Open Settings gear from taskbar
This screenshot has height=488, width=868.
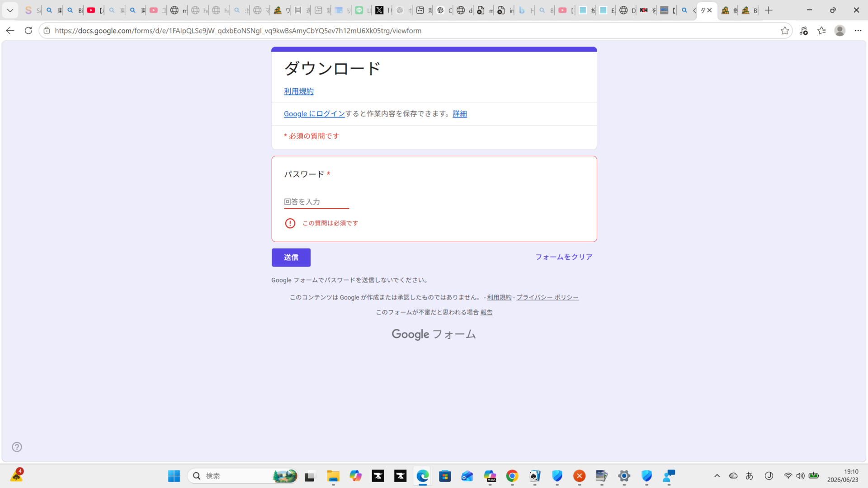pos(624,476)
